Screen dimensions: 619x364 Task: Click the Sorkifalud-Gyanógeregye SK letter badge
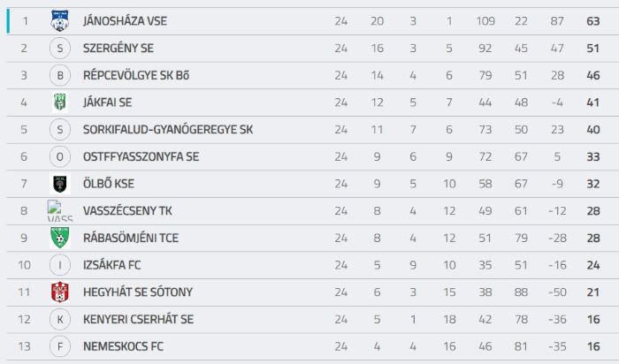coord(60,129)
